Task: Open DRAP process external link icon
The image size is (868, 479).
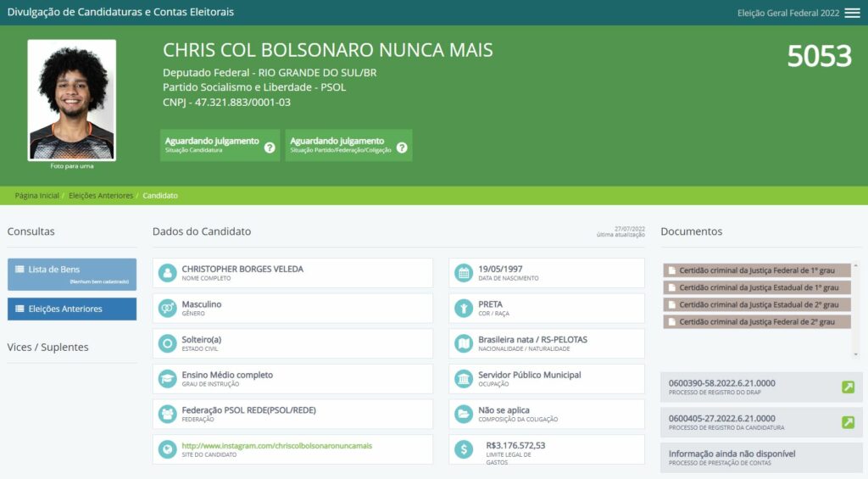Action: point(848,387)
